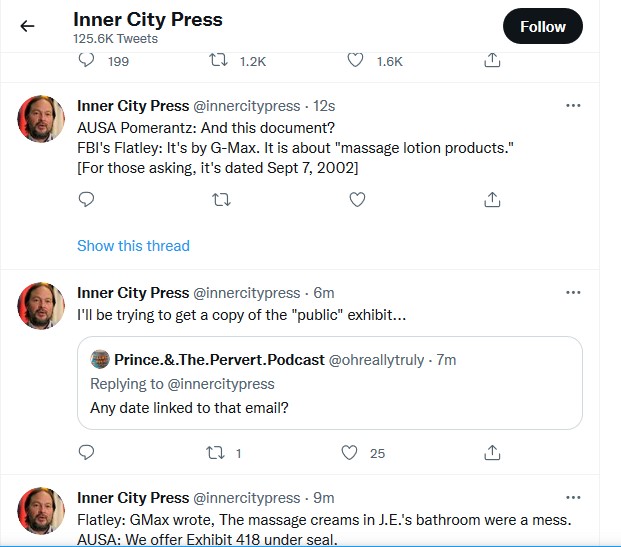Go back using the left arrow
Viewport: 621px width, 547px height.
tap(27, 26)
